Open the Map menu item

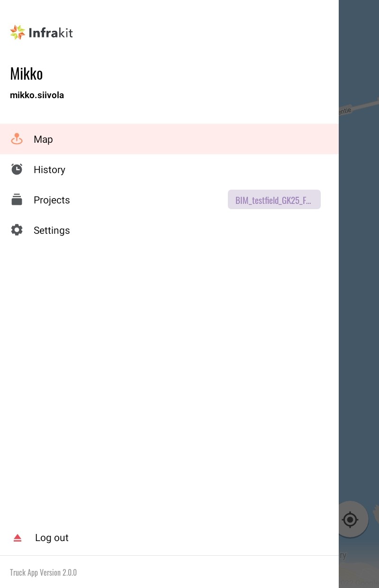point(169,139)
